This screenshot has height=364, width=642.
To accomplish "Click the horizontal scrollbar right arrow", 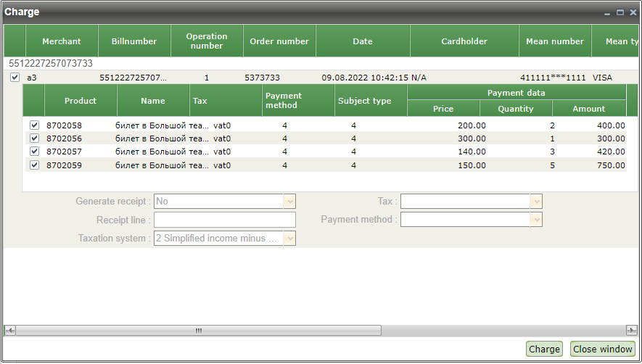I will [632, 331].
